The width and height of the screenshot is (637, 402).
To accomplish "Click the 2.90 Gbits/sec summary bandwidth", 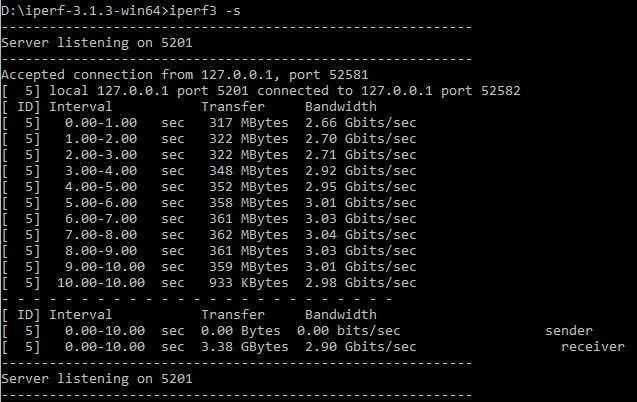I will [x=361, y=347].
